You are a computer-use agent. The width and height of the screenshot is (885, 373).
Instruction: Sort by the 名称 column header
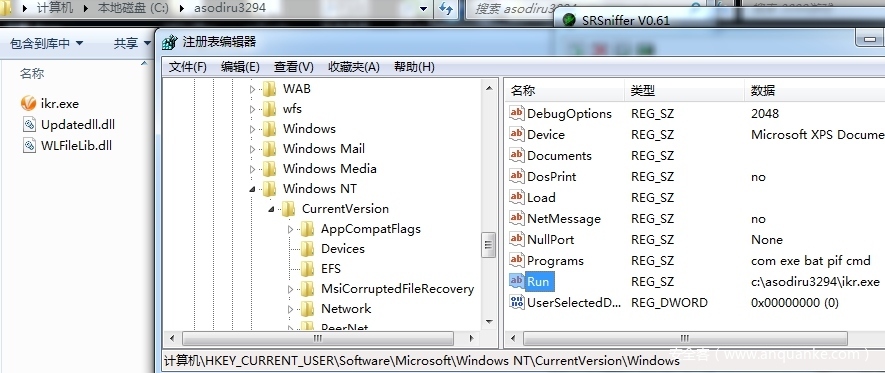pos(564,90)
